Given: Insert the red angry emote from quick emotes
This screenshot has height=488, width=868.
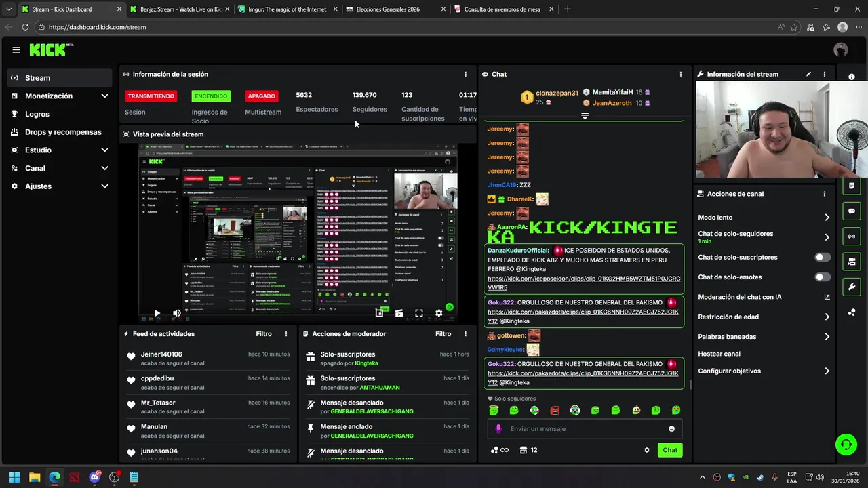Looking at the screenshot, I should point(555,410).
